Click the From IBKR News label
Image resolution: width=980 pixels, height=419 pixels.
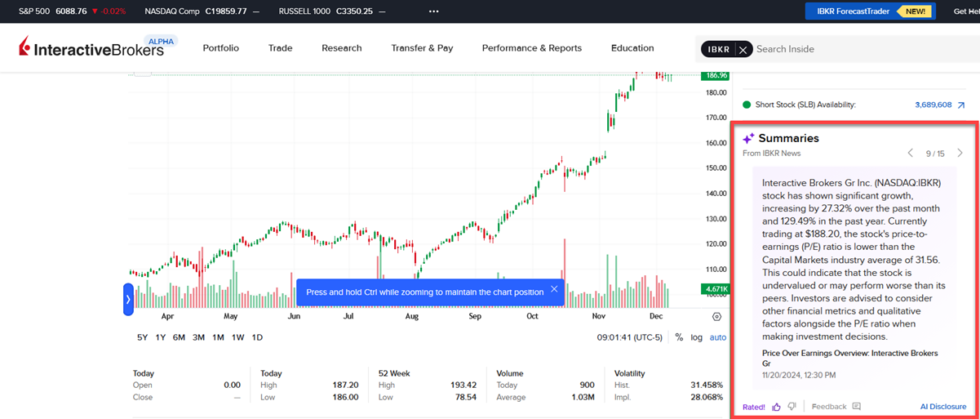pyautogui.click(x=771, y=153)
